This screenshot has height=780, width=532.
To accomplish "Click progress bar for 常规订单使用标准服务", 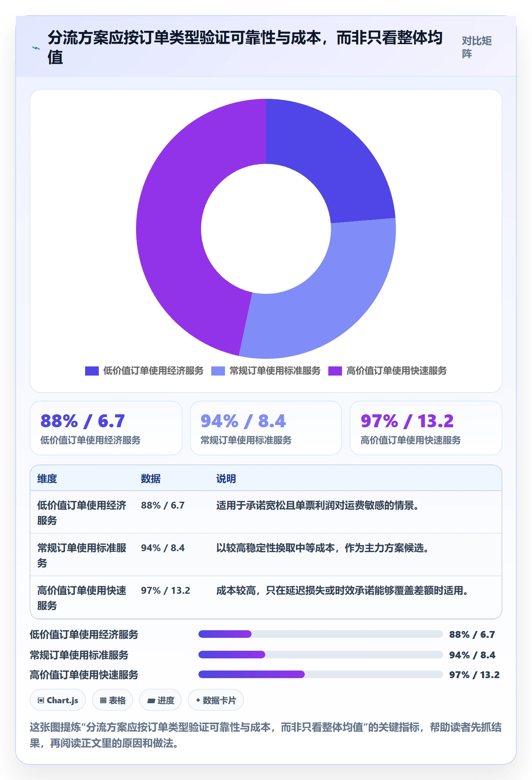I will (321, 655).
